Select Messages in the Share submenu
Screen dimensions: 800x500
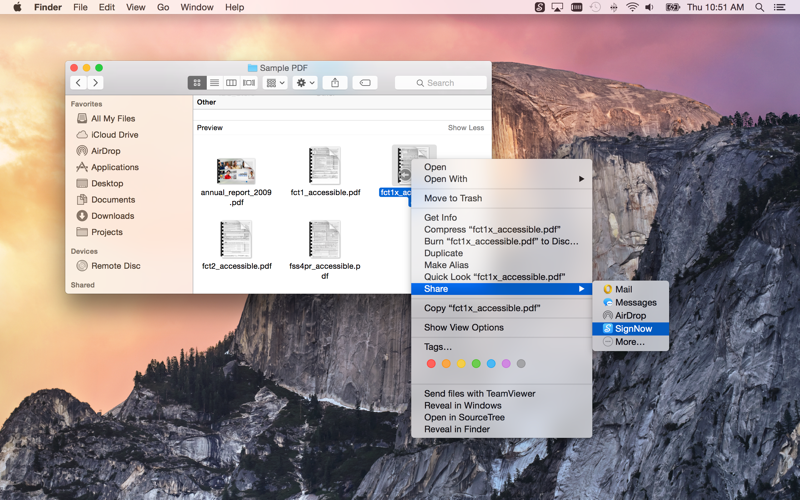[x=635, y=302]
